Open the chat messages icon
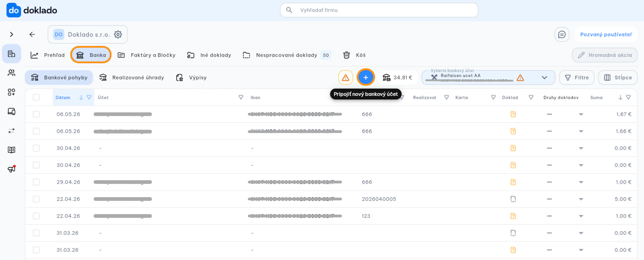The image size is (644, 260). (x=562, y=35)
